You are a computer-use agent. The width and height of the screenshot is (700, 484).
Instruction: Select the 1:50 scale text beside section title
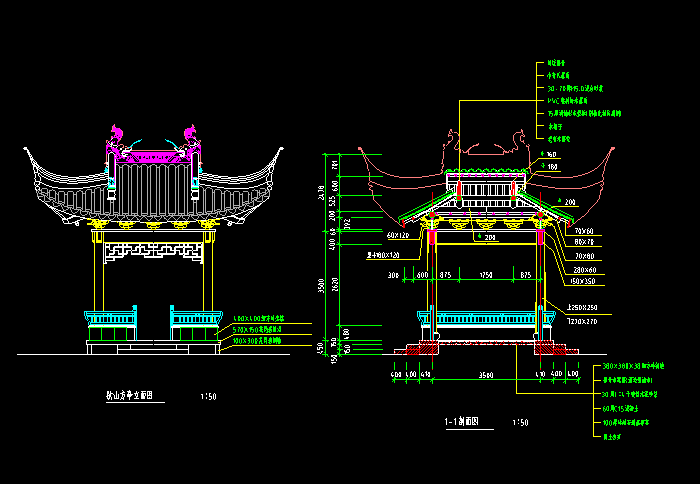click(x=520, y=422)
